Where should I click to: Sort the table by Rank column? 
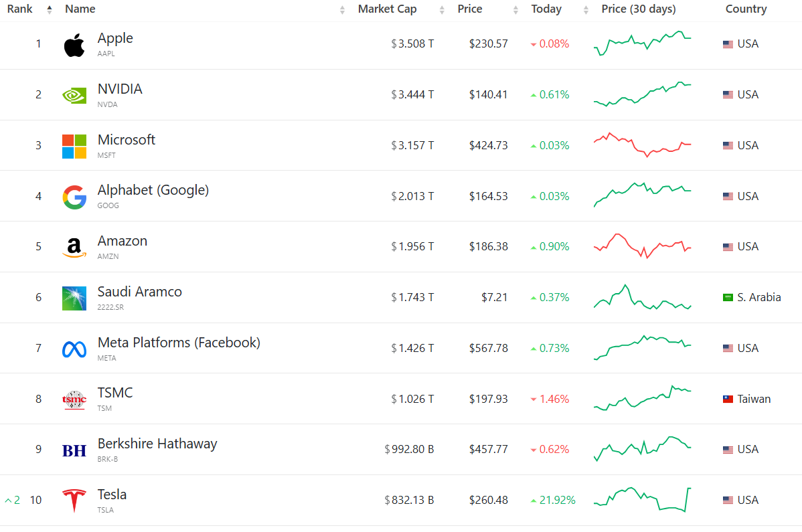tap(20, 9)
